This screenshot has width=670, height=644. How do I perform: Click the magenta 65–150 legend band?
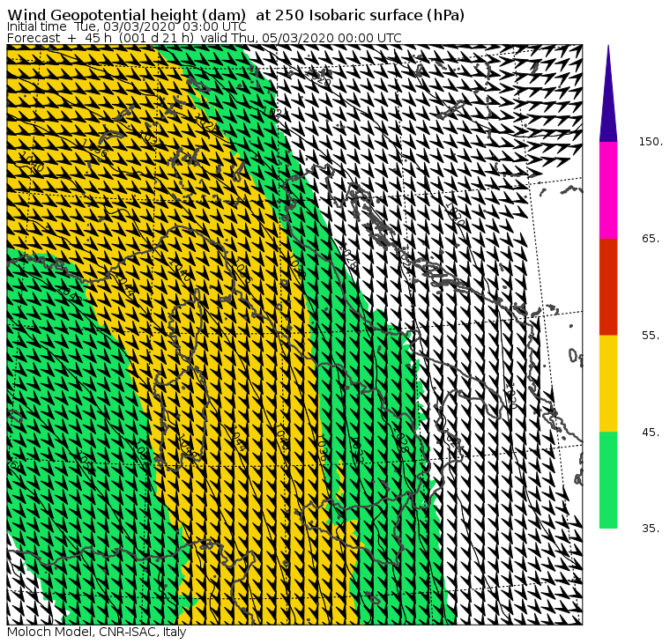tap(608, 190)
